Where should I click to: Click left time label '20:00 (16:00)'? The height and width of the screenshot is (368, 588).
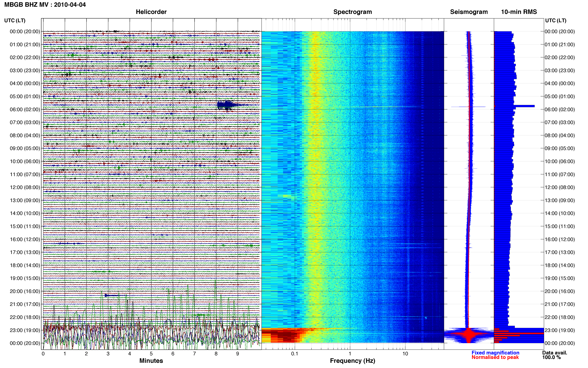pos(25,291)
